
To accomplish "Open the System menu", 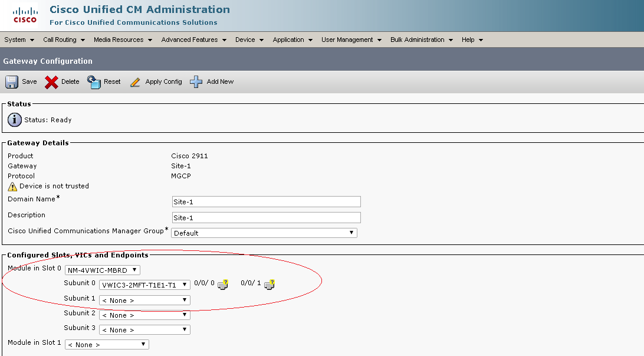I will tap(19, 40).
